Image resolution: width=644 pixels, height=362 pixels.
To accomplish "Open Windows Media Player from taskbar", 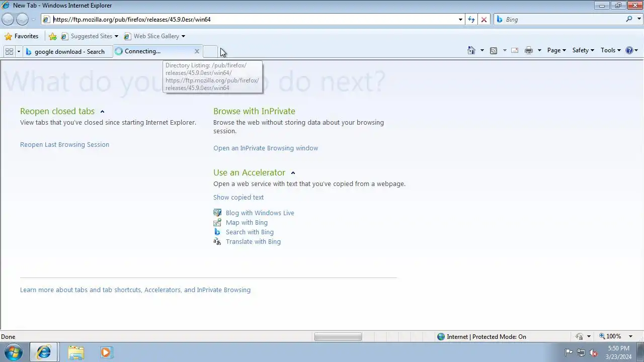I will click(106, 352).
